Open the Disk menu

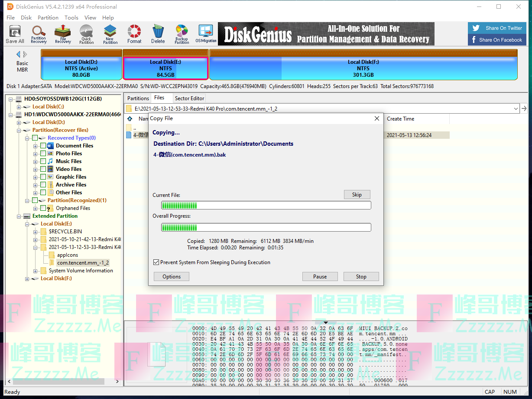pos(26,18)
